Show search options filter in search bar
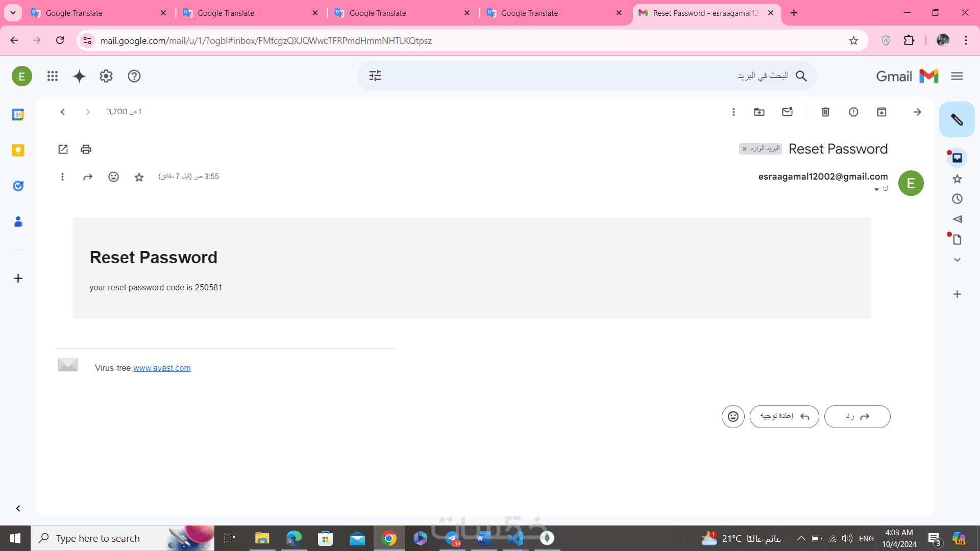980x551 pixels. pyautogui.click(x=375, y=76)
